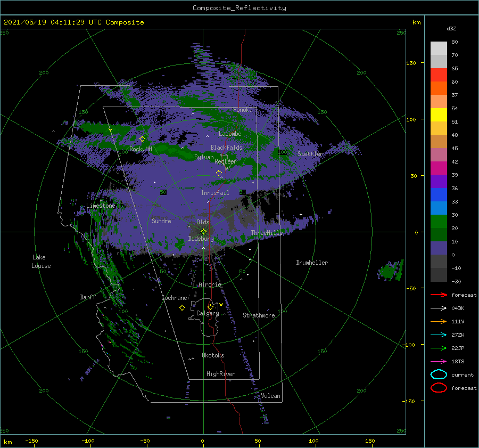479x448 pixels.
Task: Click the cyan 'current' ellipse icon
Action: 439,374
